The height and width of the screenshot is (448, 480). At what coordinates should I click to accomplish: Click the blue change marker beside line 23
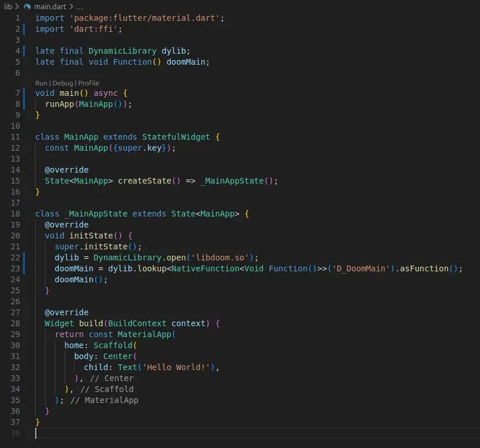[25, 268]
